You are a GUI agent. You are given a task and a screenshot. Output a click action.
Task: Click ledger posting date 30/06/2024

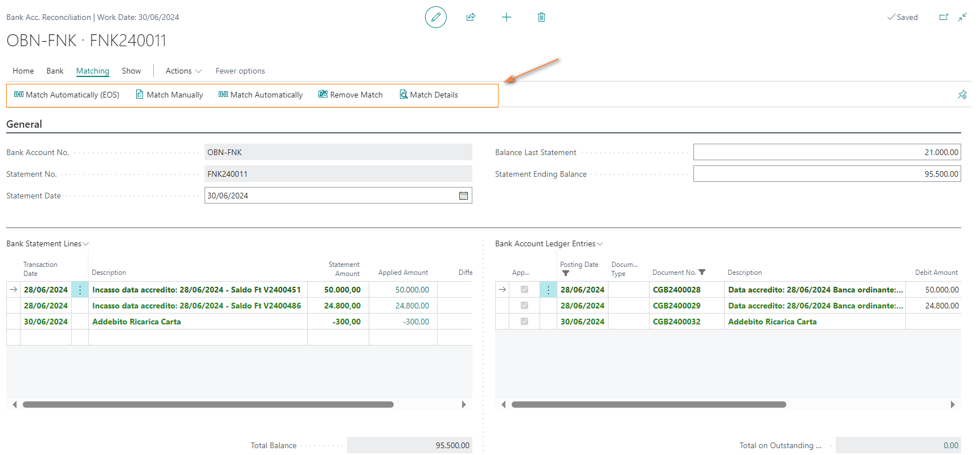(582, 322)
